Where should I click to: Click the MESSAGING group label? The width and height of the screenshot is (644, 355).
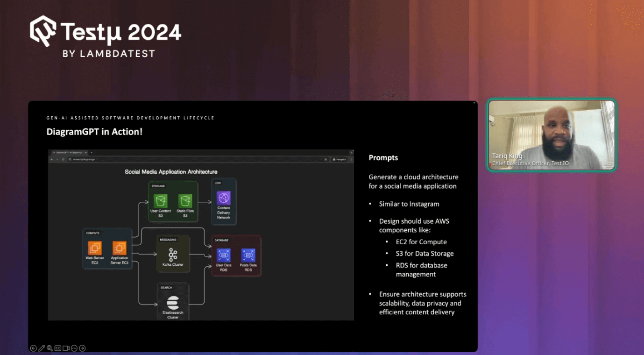coord(168,240)
